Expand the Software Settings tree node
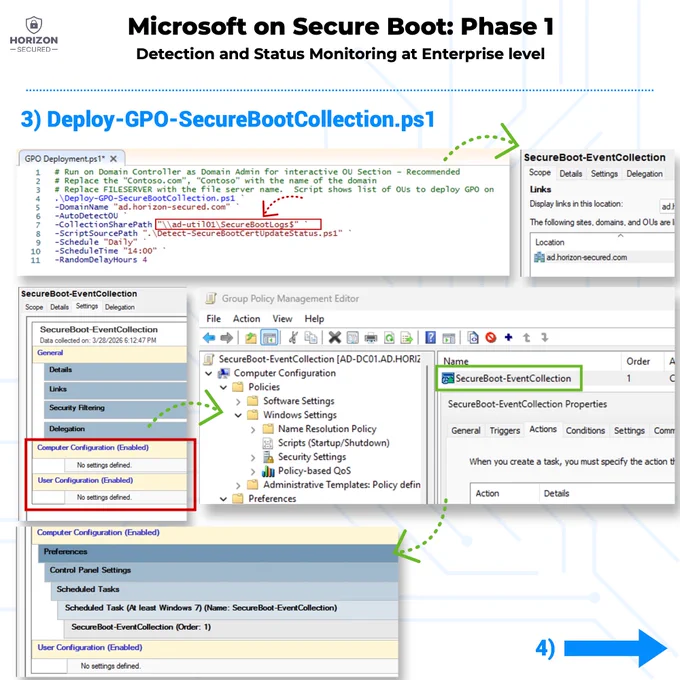 click(x=238, y=402)
